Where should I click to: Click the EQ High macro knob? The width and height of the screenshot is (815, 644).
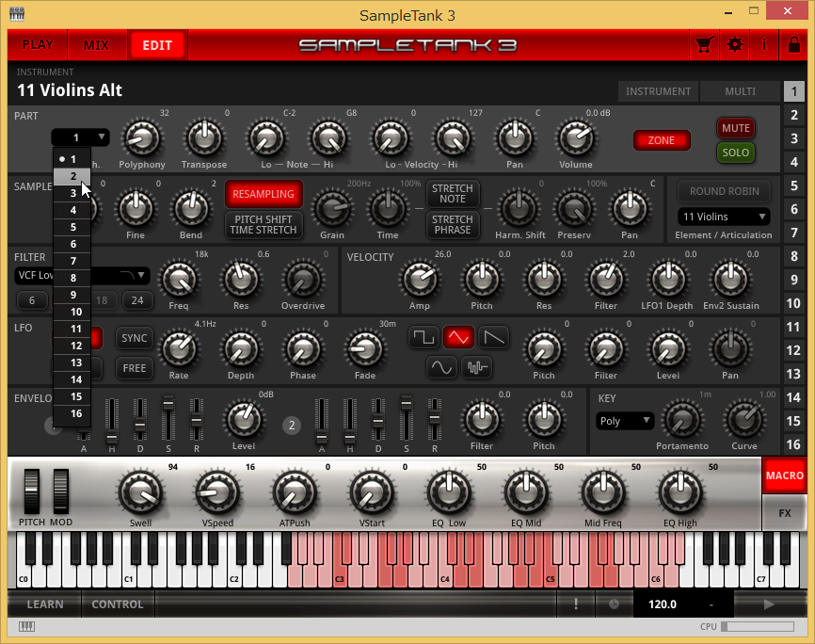[x=679, y=492]
